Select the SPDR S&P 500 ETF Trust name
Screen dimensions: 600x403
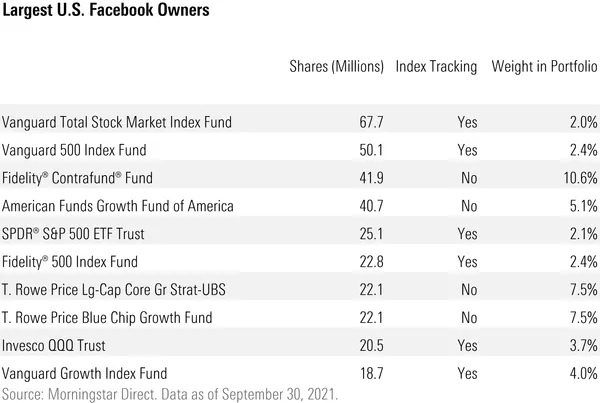[x=86, y=234]
